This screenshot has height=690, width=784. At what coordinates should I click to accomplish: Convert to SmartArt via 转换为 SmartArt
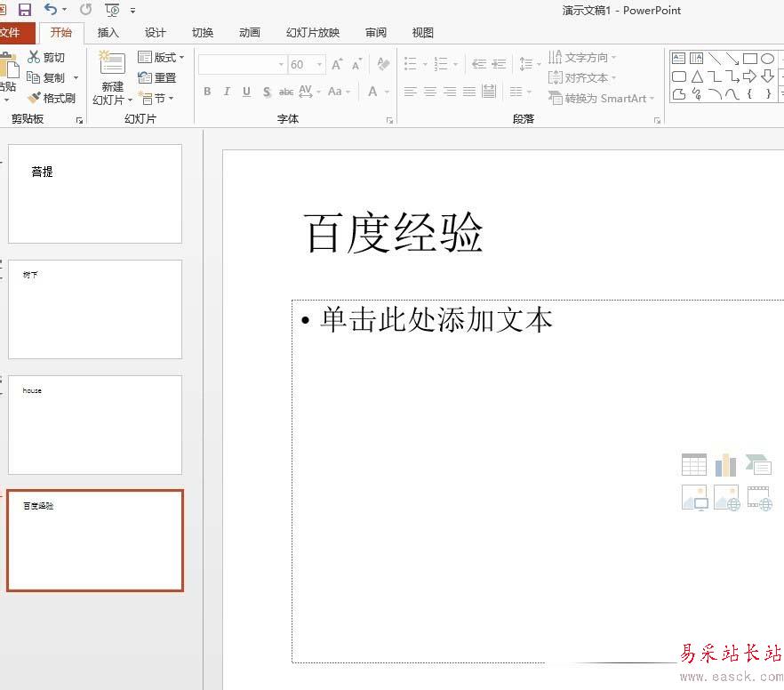click(x=601, y=98)
